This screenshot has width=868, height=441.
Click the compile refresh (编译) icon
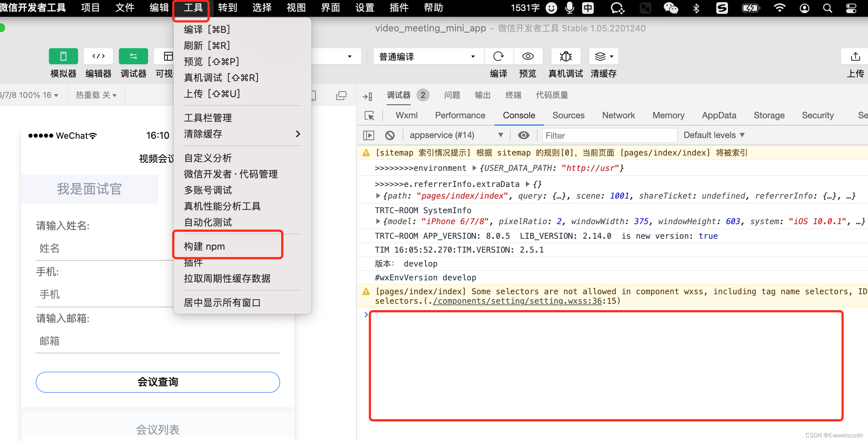(498, 56)
